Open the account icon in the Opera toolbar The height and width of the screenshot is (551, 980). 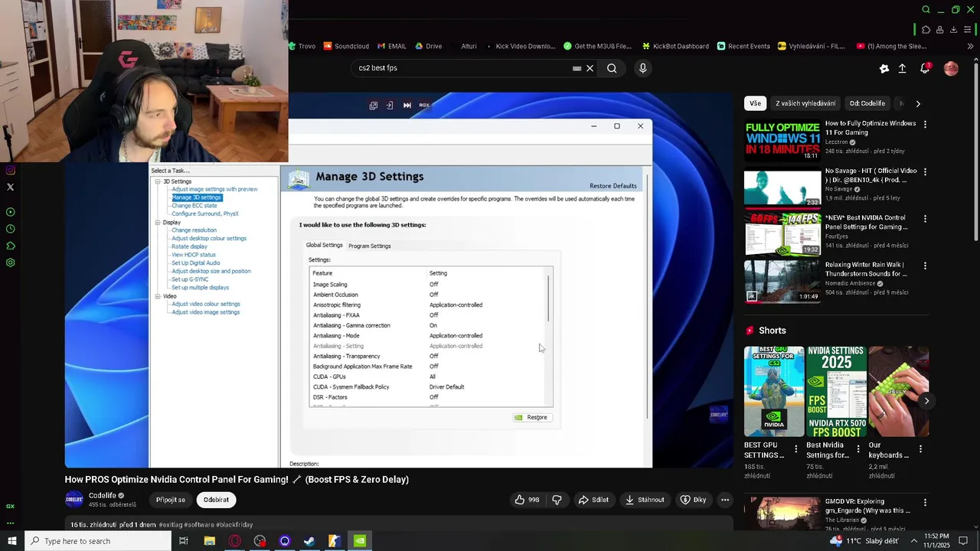[939, 30]
